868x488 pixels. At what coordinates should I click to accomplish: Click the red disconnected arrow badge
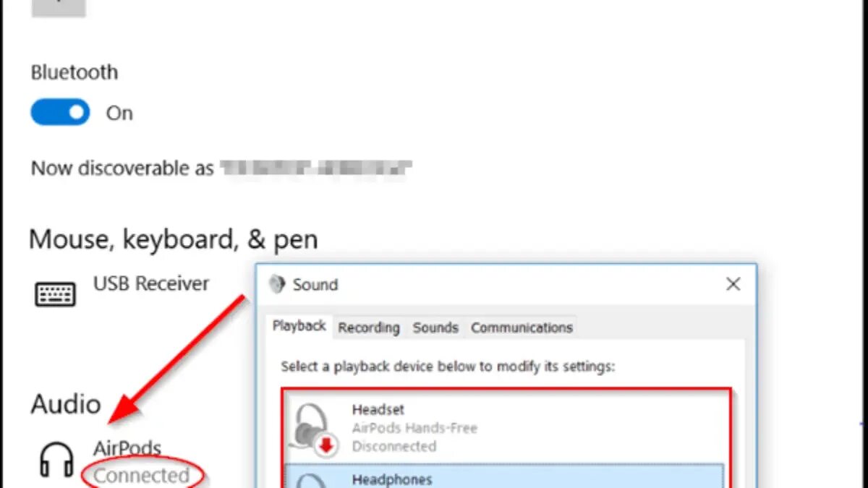327,446
